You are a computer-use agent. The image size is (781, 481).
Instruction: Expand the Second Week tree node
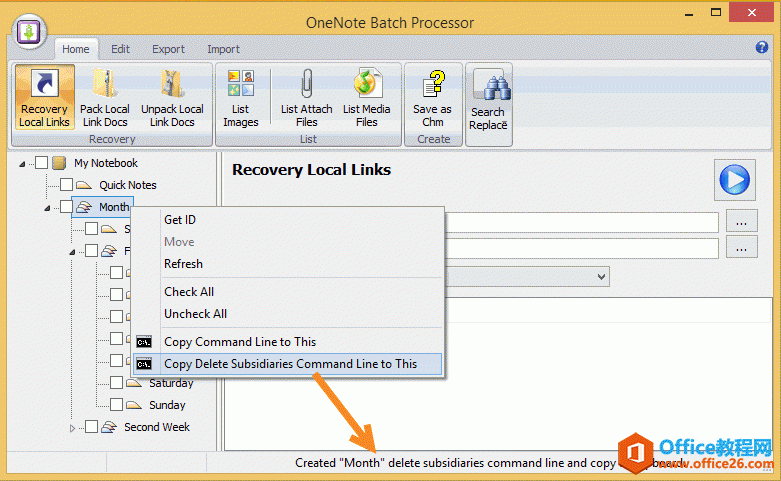pos(72,428)
